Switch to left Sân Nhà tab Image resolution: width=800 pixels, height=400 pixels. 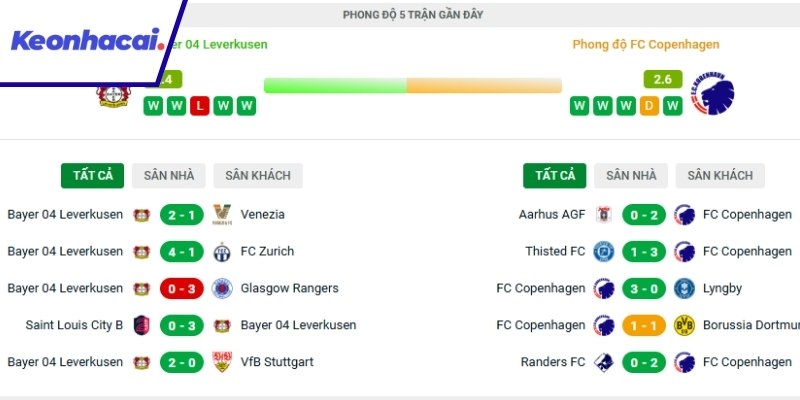[168, 175]
